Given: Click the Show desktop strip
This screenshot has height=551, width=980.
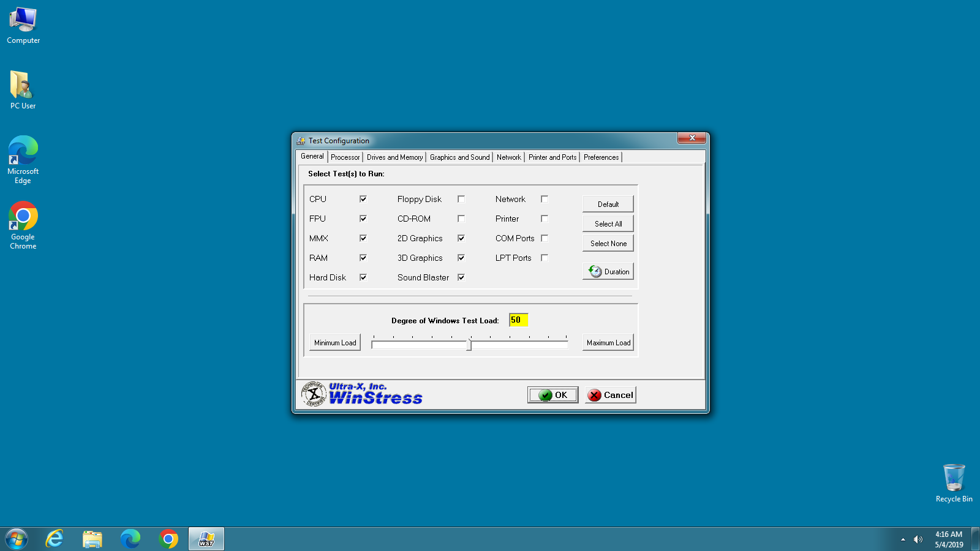Looking at the screenshot, I should 976,539.
